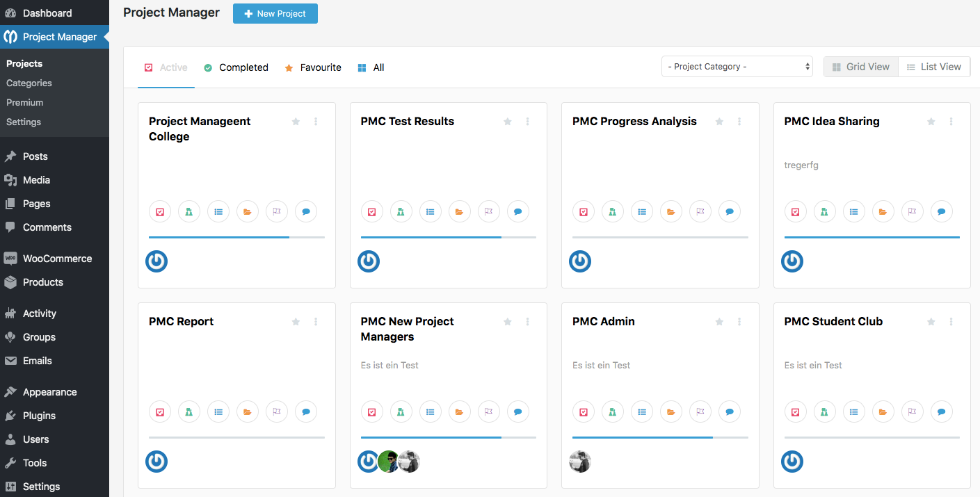This screenshot has height=497, width=980.
Task: Click WooCommerce icon in the sidebar
Action: pyautogui.click(x=10, y=259)
